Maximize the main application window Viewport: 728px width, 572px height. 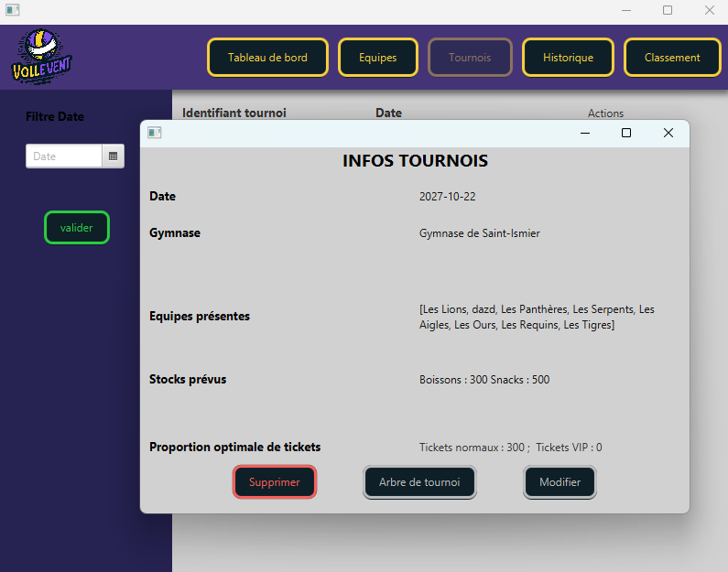(x=668, y=10)
